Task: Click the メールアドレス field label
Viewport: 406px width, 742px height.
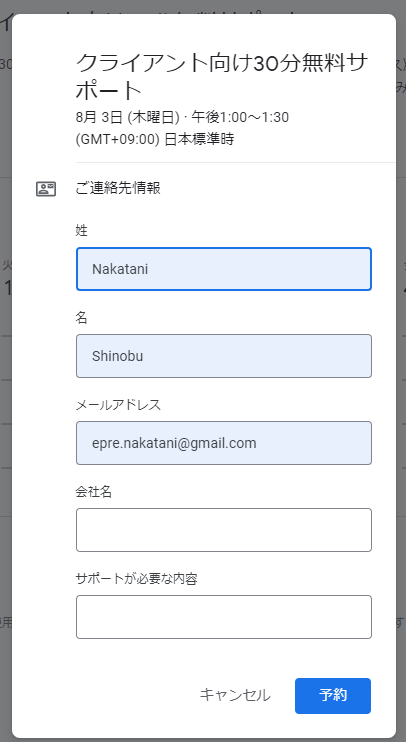Action: [x=118, y=405]
